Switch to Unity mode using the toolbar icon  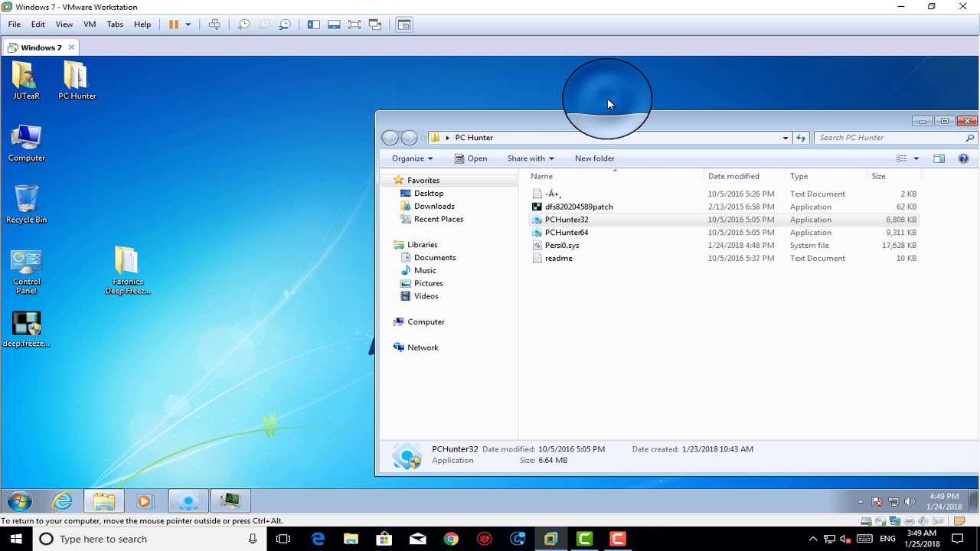[x=374, y=24]
